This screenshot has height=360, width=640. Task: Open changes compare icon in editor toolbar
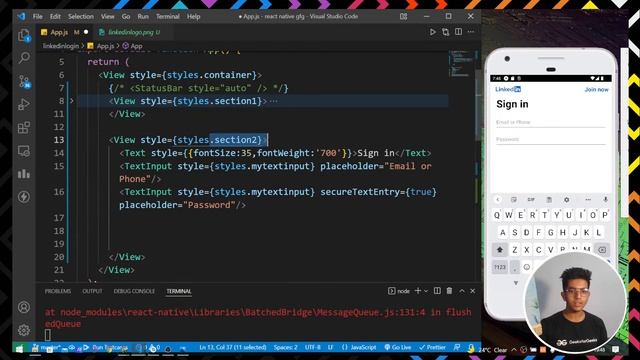(x=446, y=32)
